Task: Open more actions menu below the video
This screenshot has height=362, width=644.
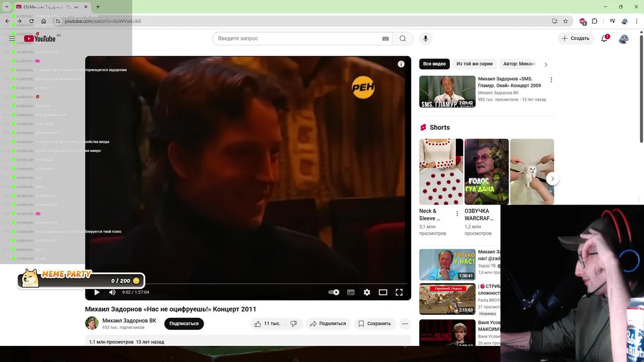Action: 405,324
